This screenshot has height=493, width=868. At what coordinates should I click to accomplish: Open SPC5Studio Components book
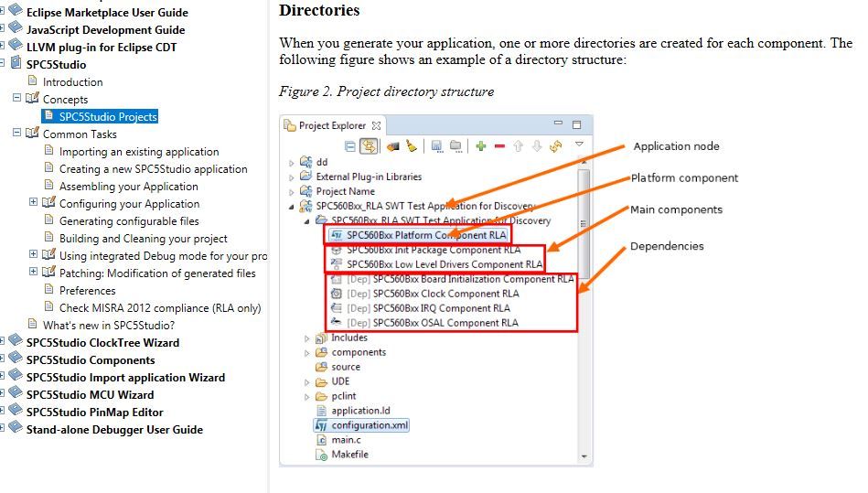pyautogui.click(x=91, y=360)
